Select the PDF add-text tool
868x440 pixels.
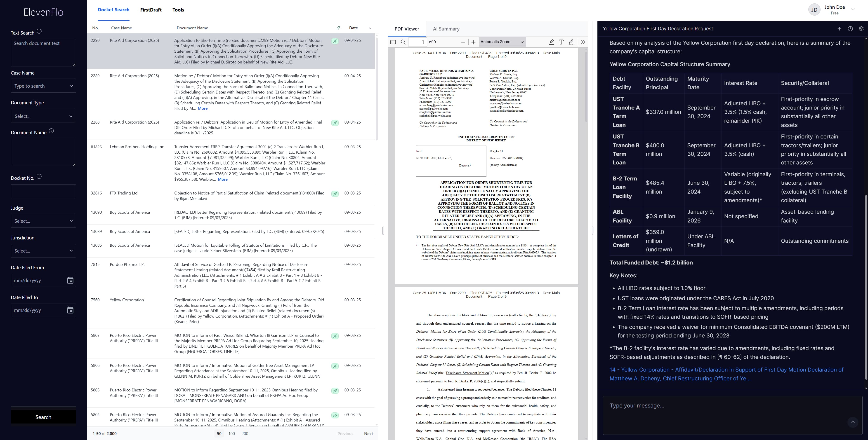[x=561, y=42]
